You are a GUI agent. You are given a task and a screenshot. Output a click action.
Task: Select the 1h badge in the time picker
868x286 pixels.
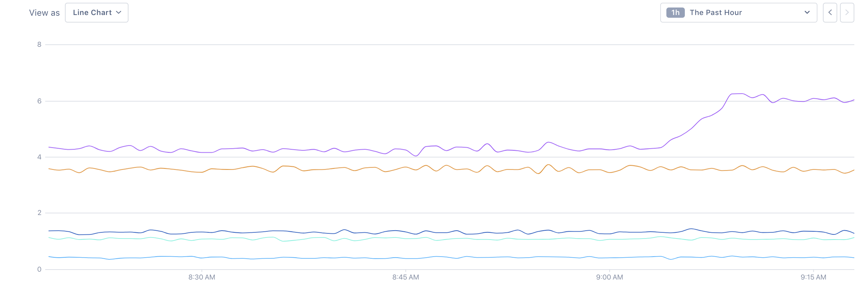tap(676, 12)
